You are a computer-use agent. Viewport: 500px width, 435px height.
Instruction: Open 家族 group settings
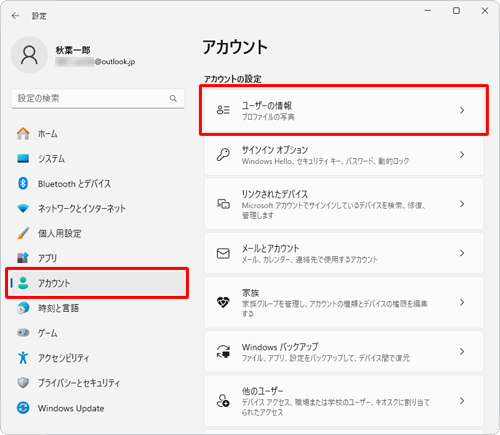click(344, 302)
